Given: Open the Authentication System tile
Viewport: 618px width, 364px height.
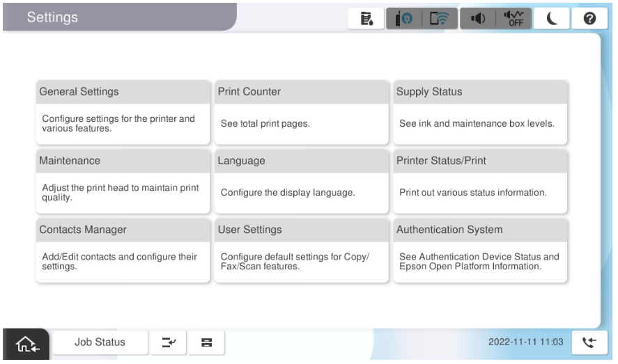Looking at the screenshot, I should [x=480, y=250].
